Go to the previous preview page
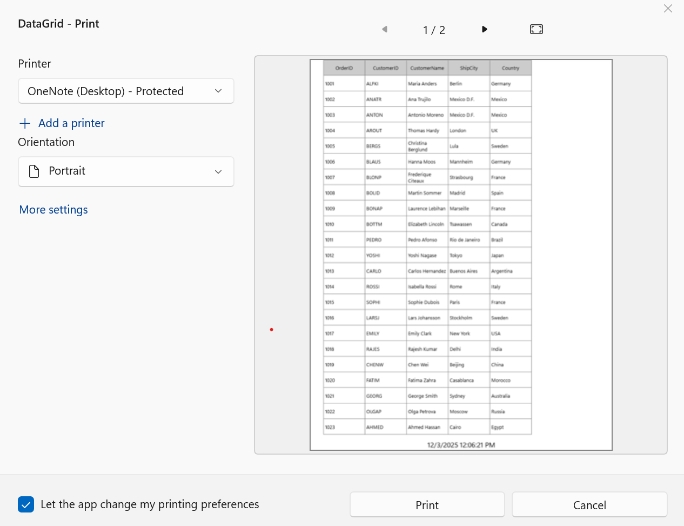684x526 pixels. (x=384, y=29)
